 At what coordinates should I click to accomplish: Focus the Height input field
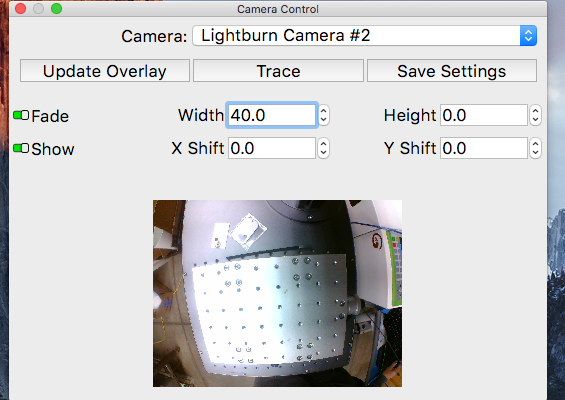(x=484, y=115)
